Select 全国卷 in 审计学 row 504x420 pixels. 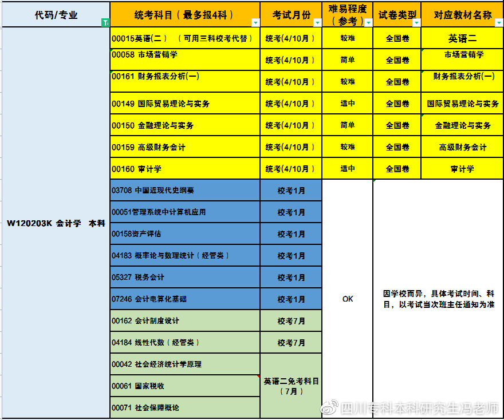(x=397, y=169)
